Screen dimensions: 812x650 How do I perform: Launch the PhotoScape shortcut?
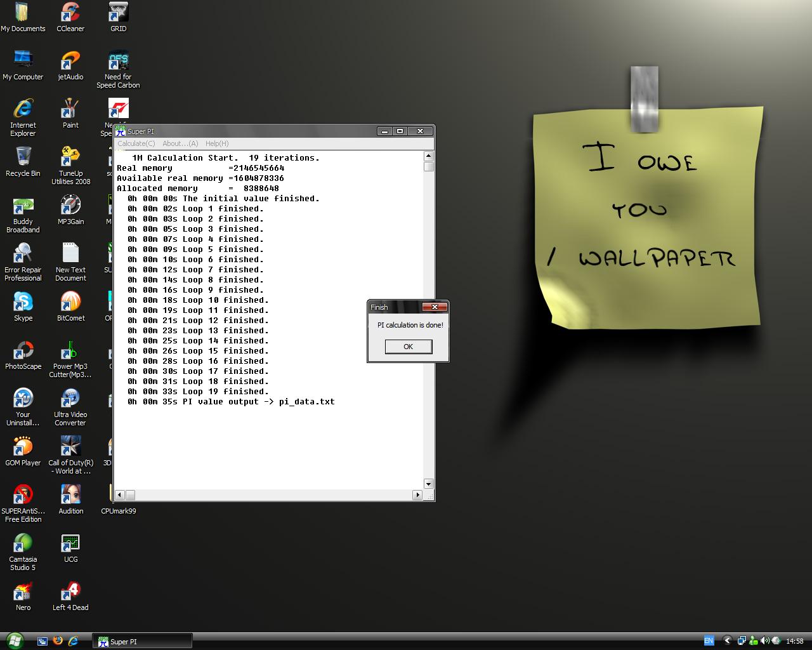click(x=23, y=355)
